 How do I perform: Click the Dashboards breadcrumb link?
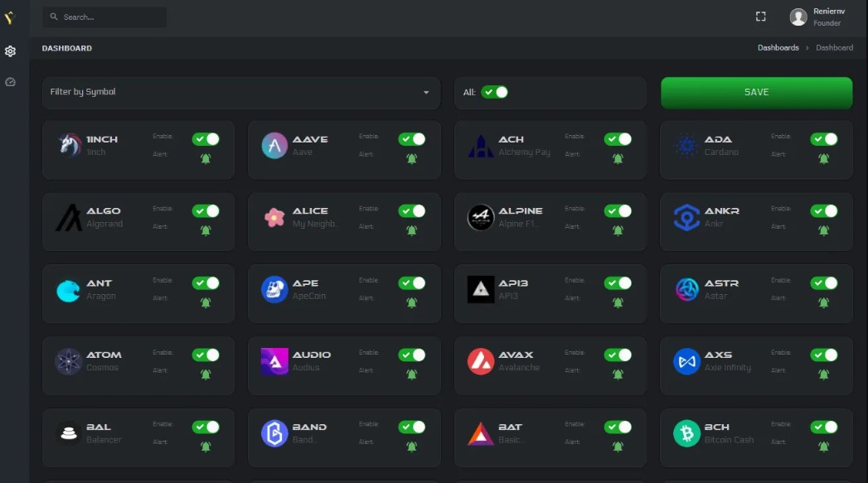click(778, 48)
